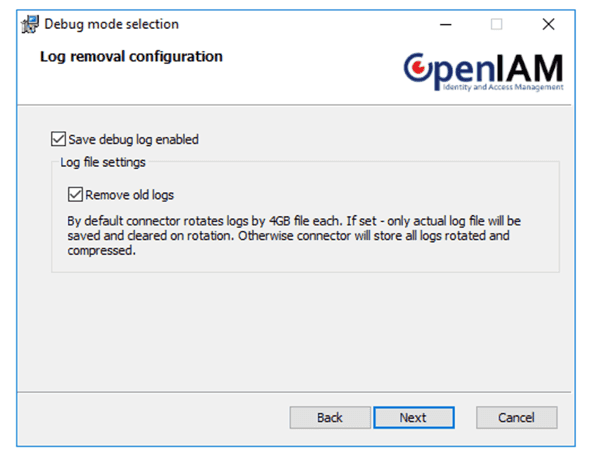
Task: Click the log rotation description paragraph
Action: (x=294, y=236)
